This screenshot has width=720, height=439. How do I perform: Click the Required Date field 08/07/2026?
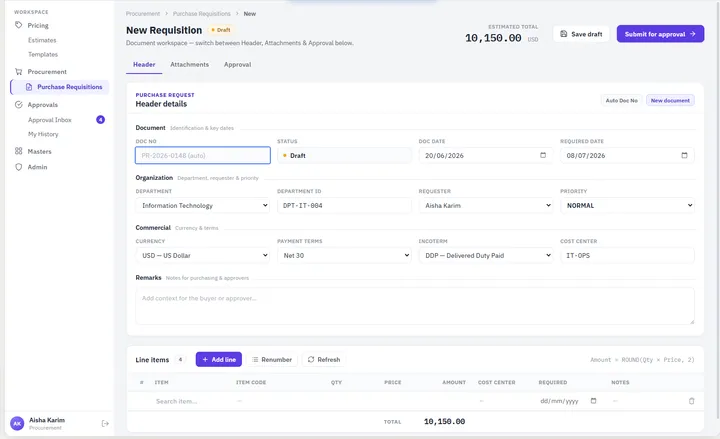627,155
